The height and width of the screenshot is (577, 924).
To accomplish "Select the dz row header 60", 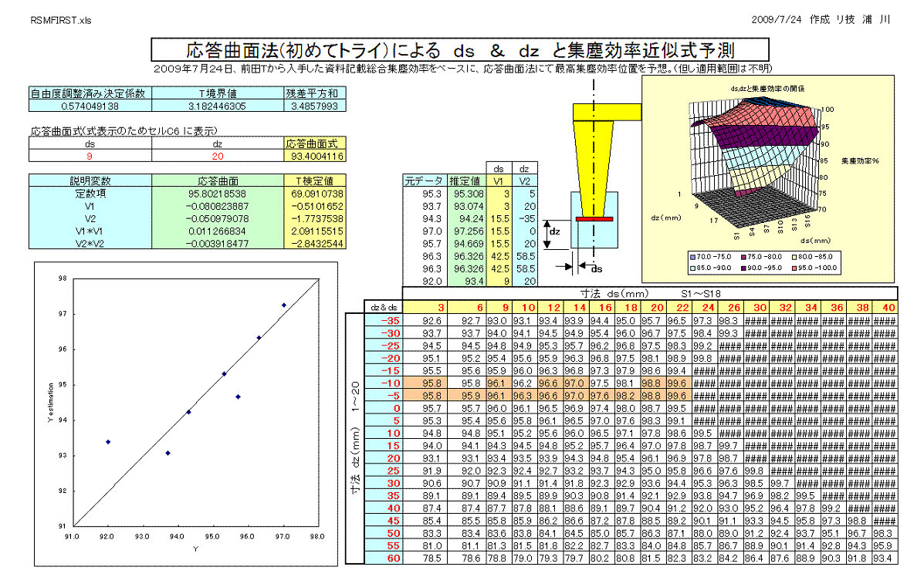I will [391, 558].
